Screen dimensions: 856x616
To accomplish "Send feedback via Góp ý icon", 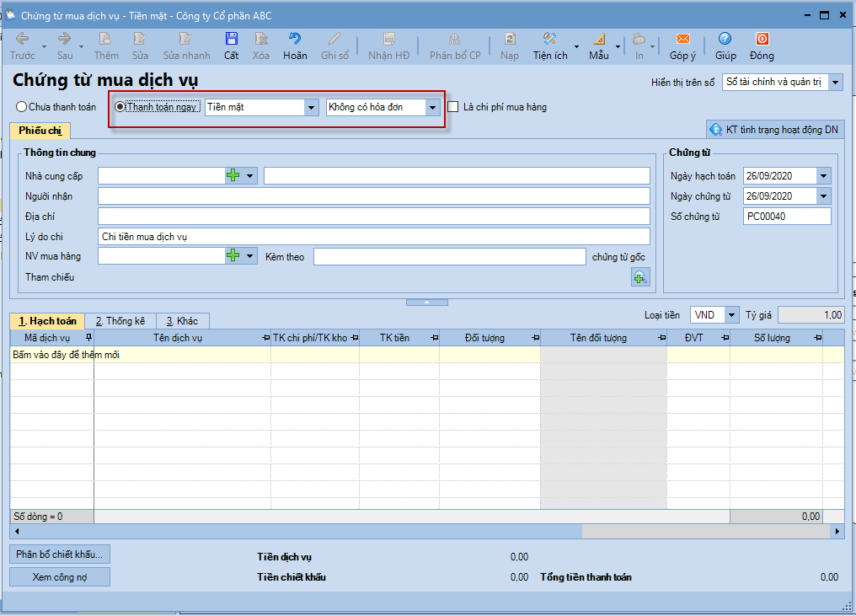I will pyautogui.click(x=683, y=39).
